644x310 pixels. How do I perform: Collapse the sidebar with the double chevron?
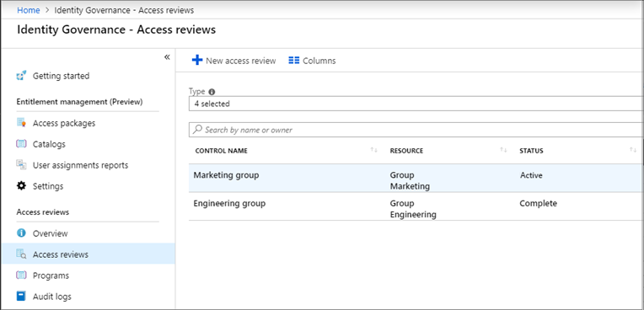pos(167,57)
